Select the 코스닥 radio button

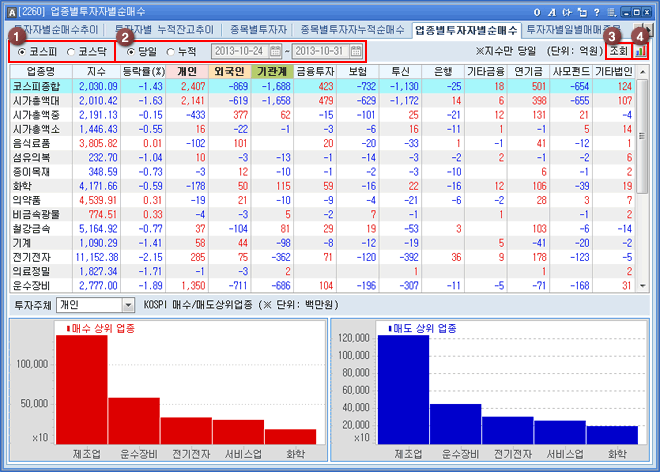point(70,51)
